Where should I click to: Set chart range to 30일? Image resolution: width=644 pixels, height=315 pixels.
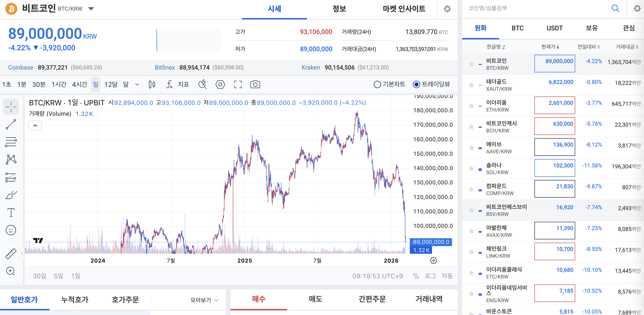tap(40, 276)
